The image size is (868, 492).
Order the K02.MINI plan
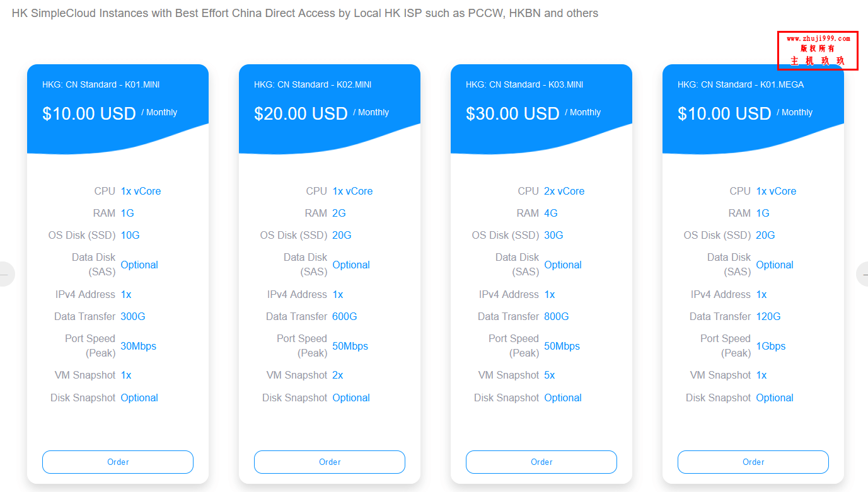(x=330, y=462)
